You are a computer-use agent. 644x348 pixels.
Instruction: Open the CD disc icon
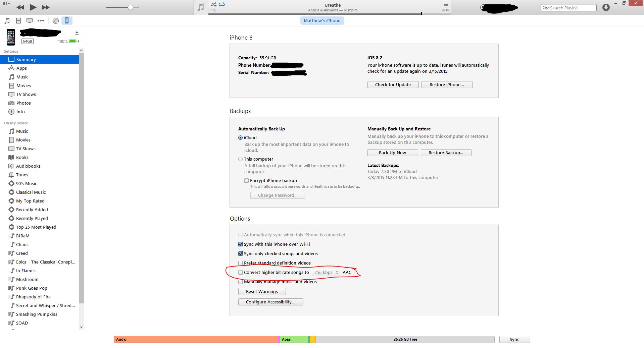click(56, 21)
